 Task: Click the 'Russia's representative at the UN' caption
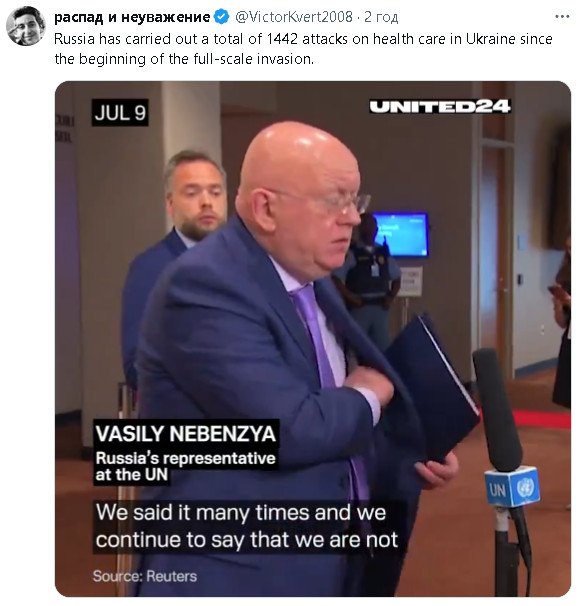click(x=186, y=466)
